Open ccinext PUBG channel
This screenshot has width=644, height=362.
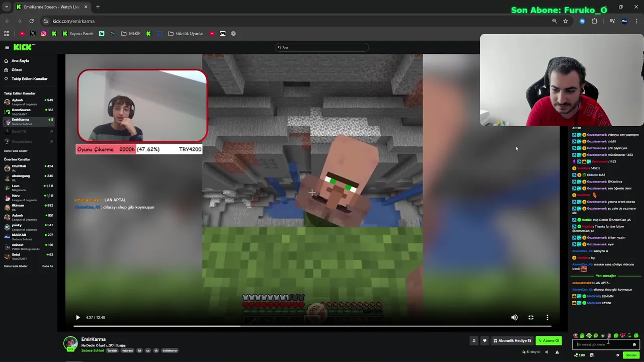[28, 246]
